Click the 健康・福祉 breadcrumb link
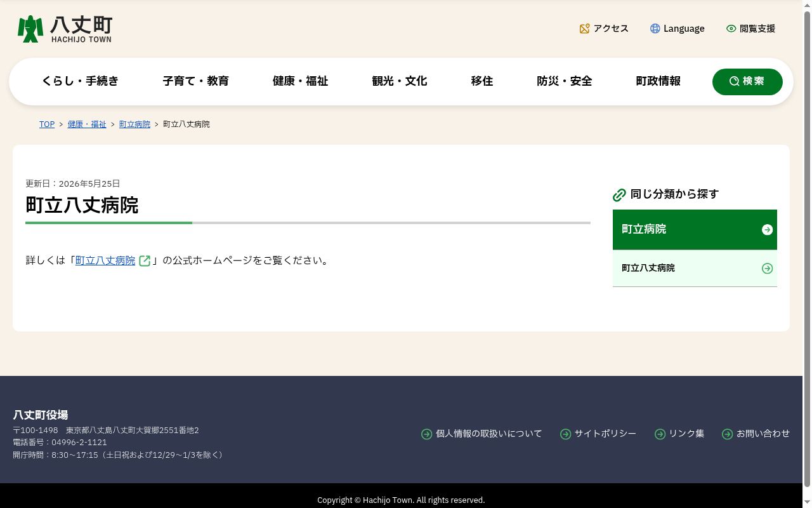The width and height of the screenshot is (812, 508). (x=87, y=124)
